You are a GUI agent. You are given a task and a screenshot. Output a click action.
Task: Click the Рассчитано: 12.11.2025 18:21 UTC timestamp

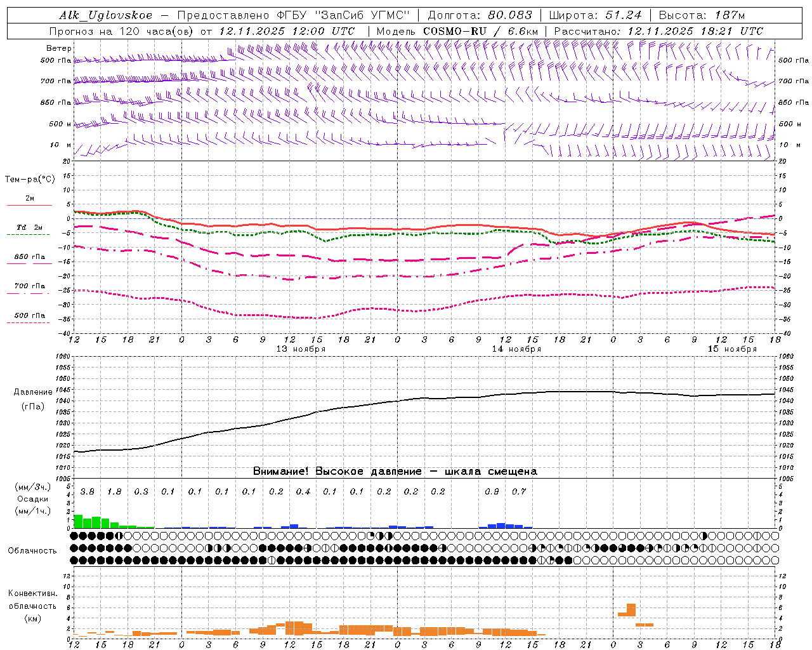click(658, 31)
